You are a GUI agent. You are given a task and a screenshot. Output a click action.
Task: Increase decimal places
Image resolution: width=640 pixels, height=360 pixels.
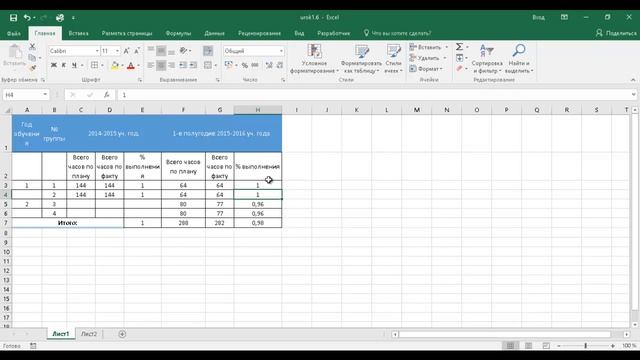pyautogui.click(x=269, y=65)
